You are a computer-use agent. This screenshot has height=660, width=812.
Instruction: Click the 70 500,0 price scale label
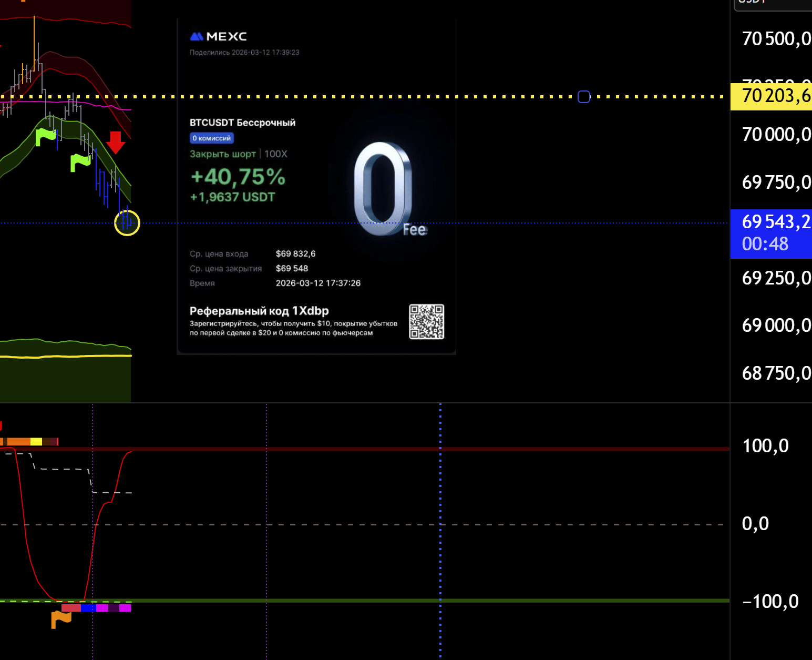coord(775,39)
